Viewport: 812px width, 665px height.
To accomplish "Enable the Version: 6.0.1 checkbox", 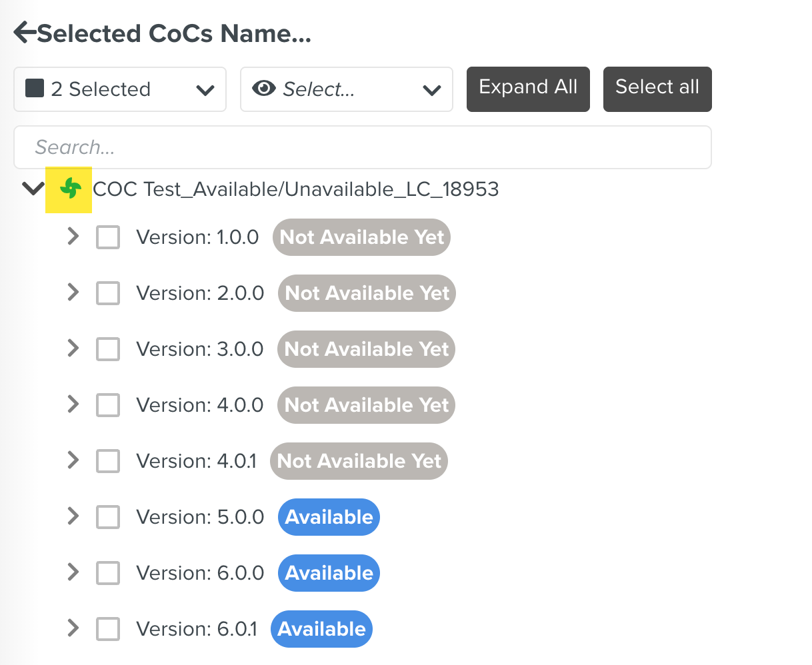I will tap(108, 629).
